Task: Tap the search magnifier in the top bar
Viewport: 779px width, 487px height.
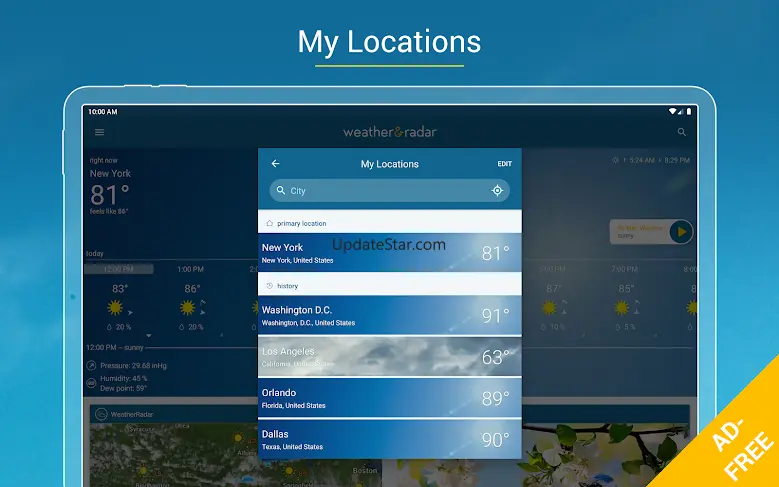Action: pos(682,132)
